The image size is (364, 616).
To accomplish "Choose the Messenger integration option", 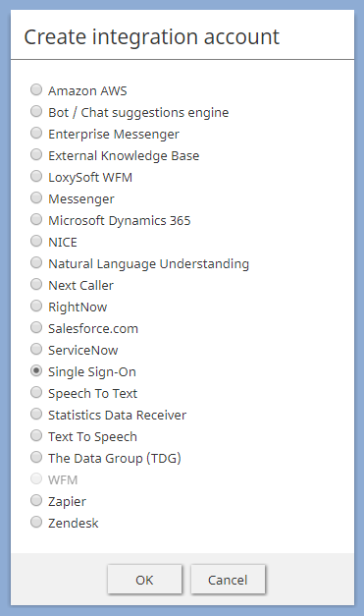I will click(x=36, y=198).
